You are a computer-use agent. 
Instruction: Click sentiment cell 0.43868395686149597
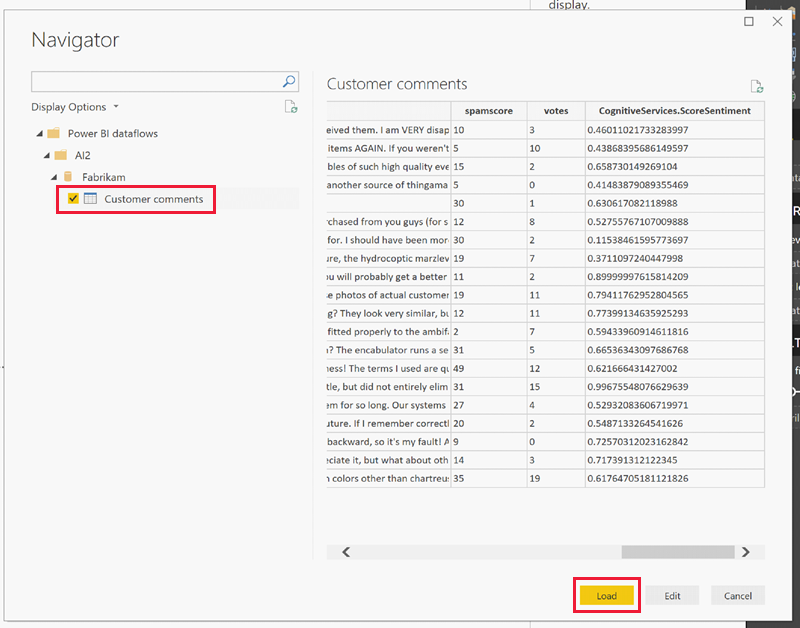pos(674,148)
